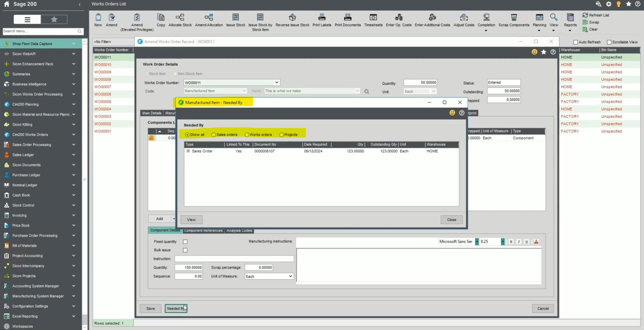Open Print Labels from the toolbar
Image resolution: width=644 pixels, height=330 pixels.
(x=322, y=18)
